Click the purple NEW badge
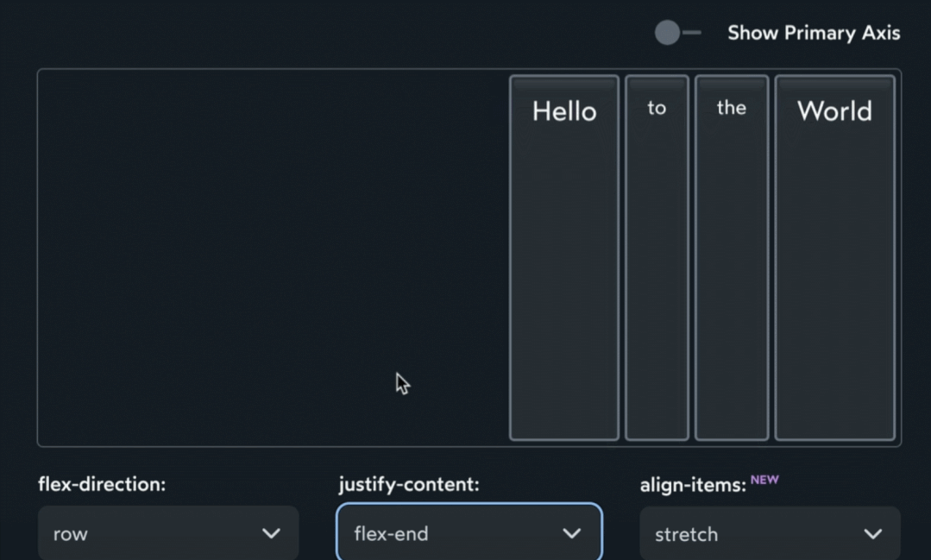The height and width of the screenshot is (560, 931). click(x=764, y=480)
